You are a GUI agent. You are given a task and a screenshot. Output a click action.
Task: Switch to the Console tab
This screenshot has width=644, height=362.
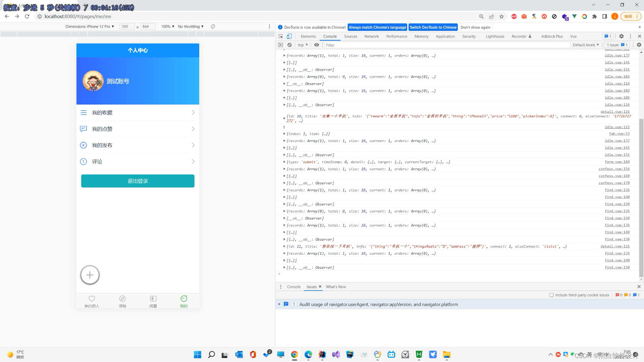[329, 36]
